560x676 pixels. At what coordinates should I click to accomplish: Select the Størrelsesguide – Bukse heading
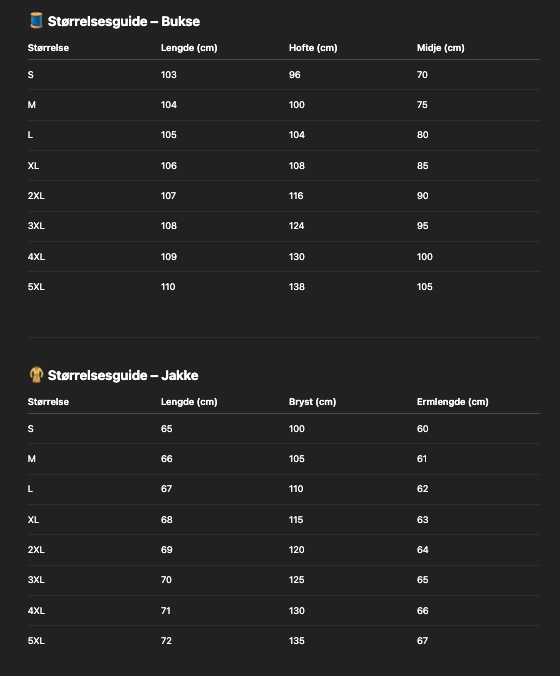pyautogui.click(x=123, y=21)
